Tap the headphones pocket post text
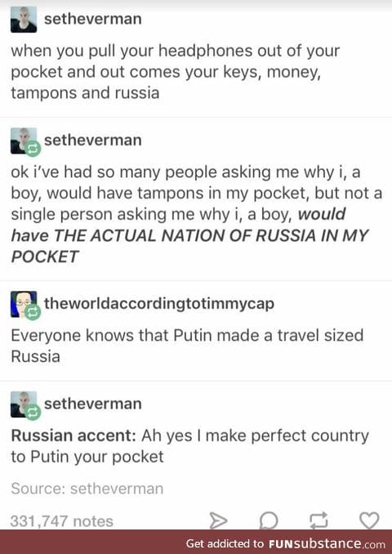Image resolution: width=392 pixels, height=554 pixels. [175, 72]
